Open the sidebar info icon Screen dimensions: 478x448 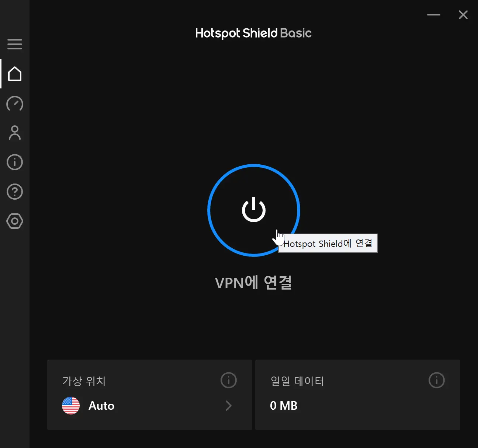[x=15, y=162]
